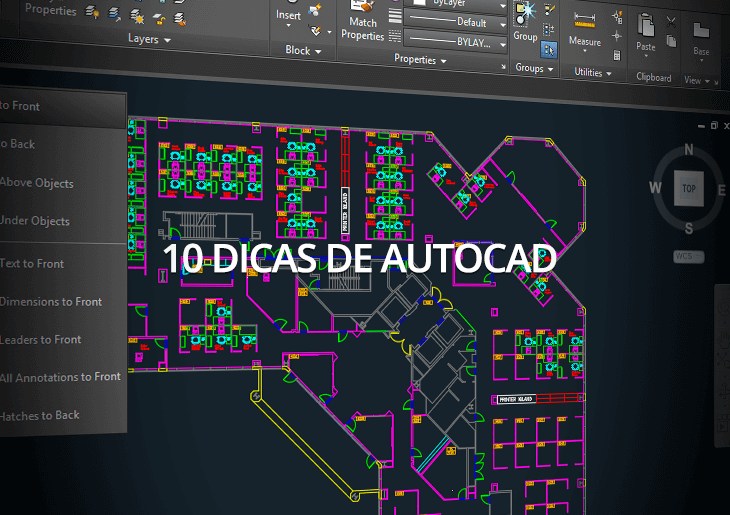Click the Layer Properties button
This screenshot has width=730, height=515.
point(50,9)
